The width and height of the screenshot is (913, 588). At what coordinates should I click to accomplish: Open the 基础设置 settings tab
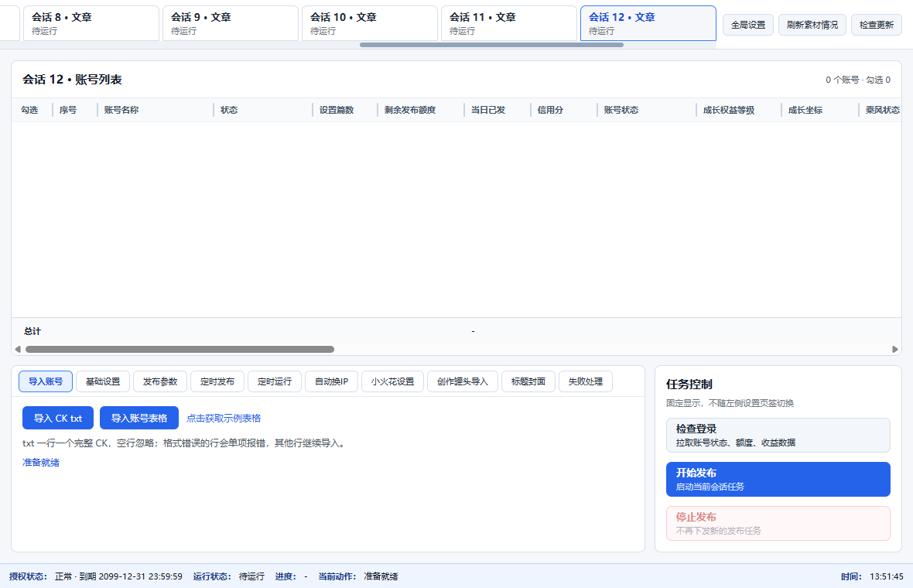pos(103,381)
